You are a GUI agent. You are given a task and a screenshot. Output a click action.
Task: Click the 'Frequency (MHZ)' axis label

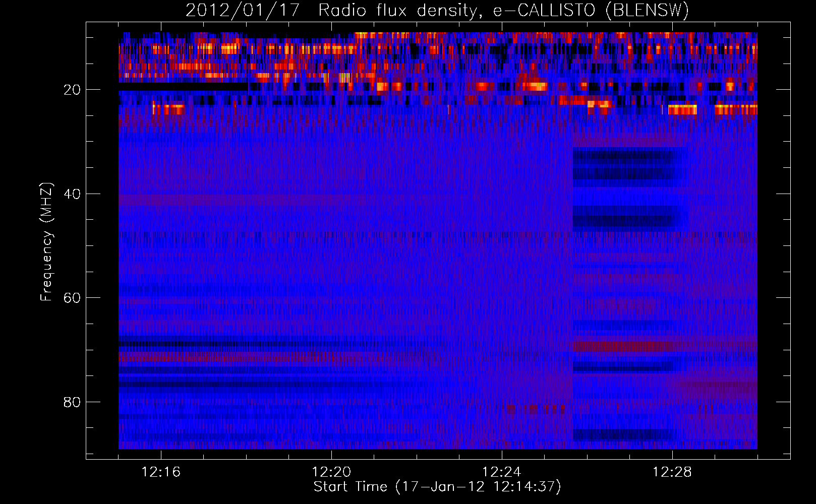[x=46, y=242]
